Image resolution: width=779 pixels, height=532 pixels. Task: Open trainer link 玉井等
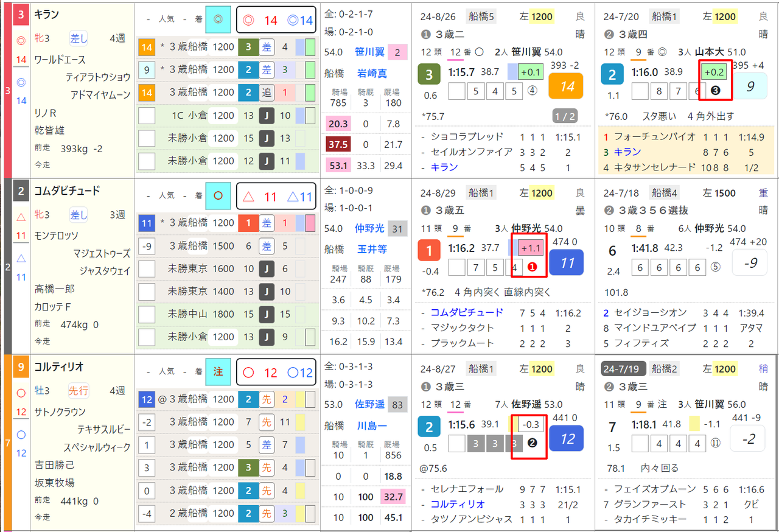tap(372, 249)
